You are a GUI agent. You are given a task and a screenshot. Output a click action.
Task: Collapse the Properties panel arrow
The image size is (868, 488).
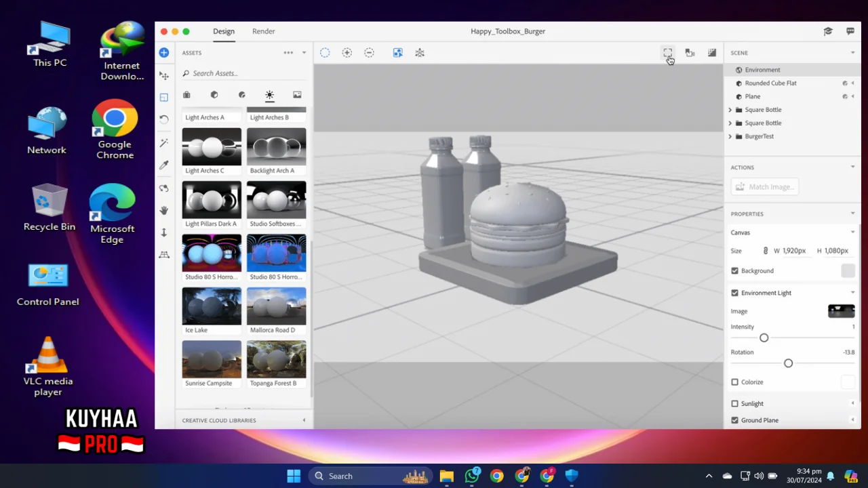point(852,213)
